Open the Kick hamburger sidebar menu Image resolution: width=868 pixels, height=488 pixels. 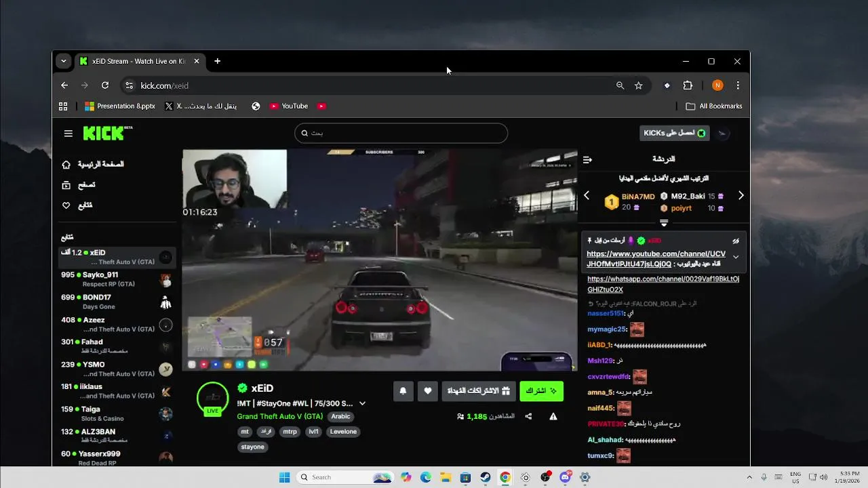click(x=68, y=134)
